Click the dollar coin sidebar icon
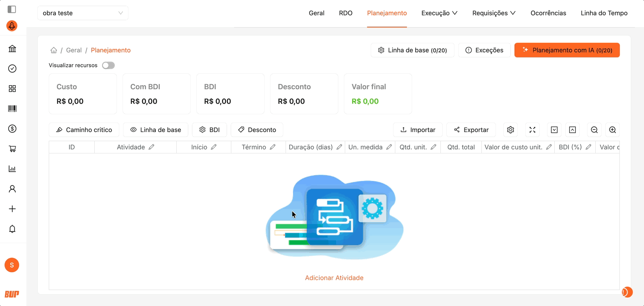 pos(12,129)
